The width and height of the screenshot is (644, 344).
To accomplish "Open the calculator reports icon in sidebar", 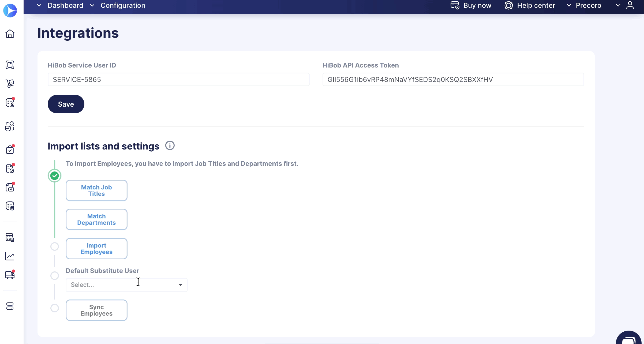I will (10, 237).
